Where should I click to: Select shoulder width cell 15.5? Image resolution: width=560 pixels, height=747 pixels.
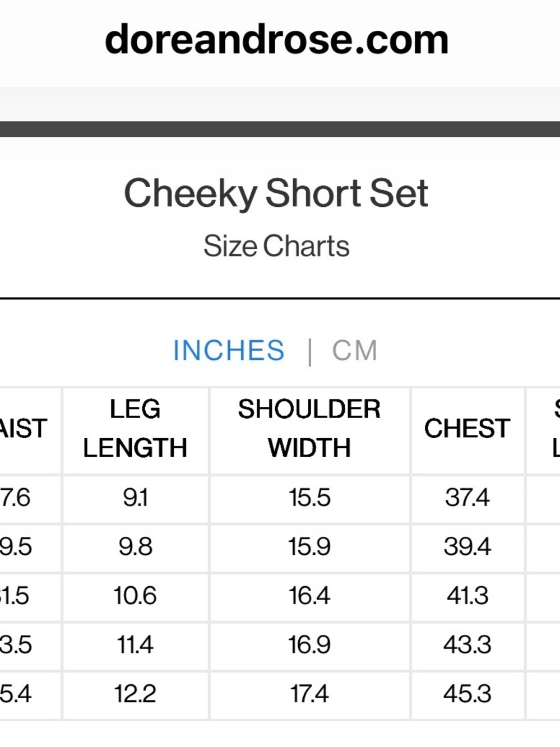pos(309,498)
